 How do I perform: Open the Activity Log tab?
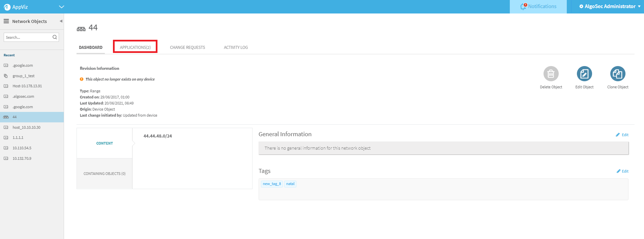[236, 47]
